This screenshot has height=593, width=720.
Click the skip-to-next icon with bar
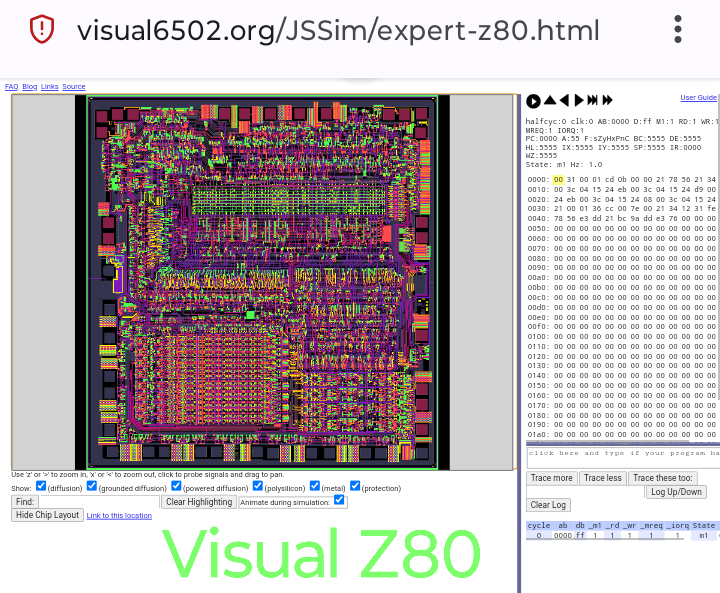[592, 100]
